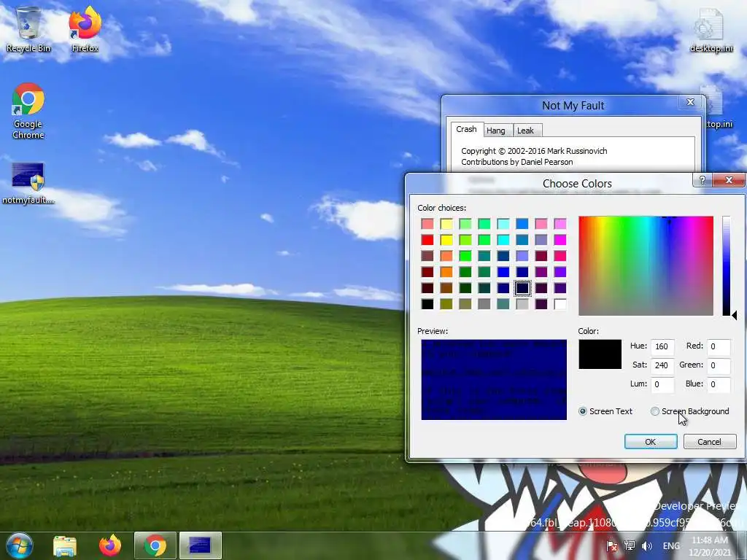Click the Mark Russinovich copyright text

(534, 151)
